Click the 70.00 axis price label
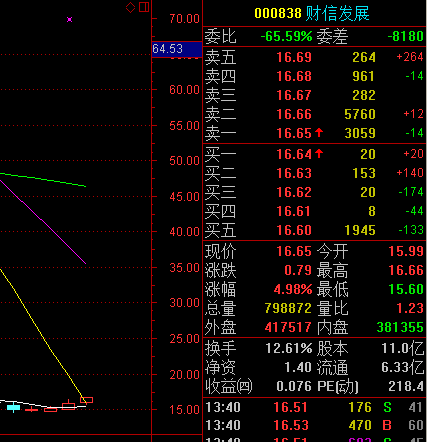Screen dimensions: 427x442 pos(184,19)
